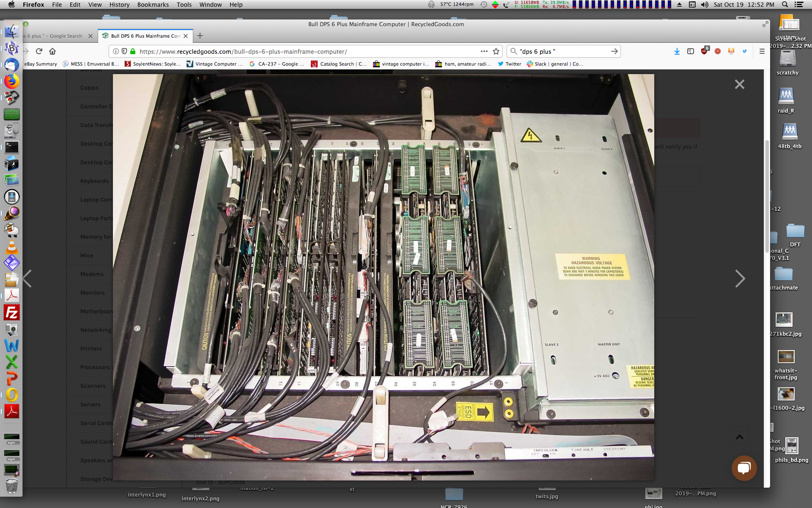This screenshot has width=812, height=508.
Task: Click the Firefox reload page button
Action: click(39, 51)
